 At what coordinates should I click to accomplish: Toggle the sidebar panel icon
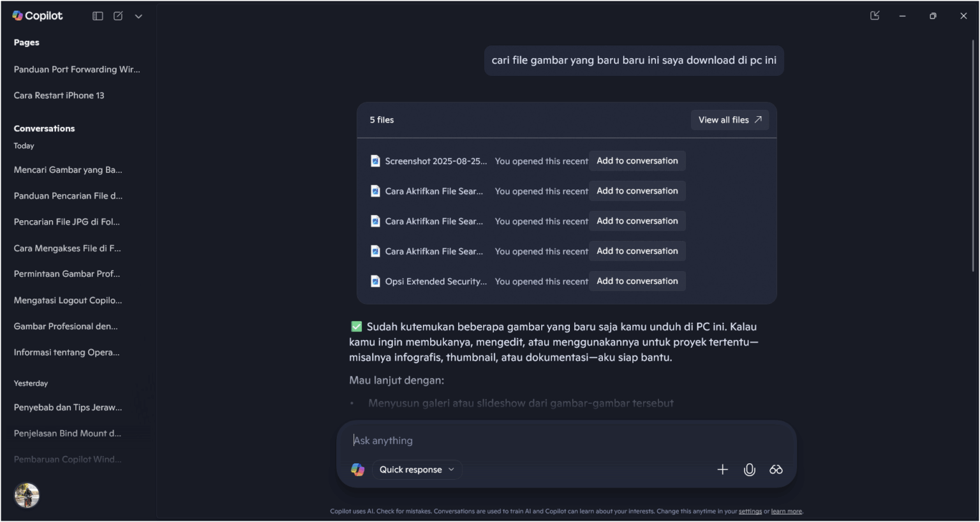[98, 16]
